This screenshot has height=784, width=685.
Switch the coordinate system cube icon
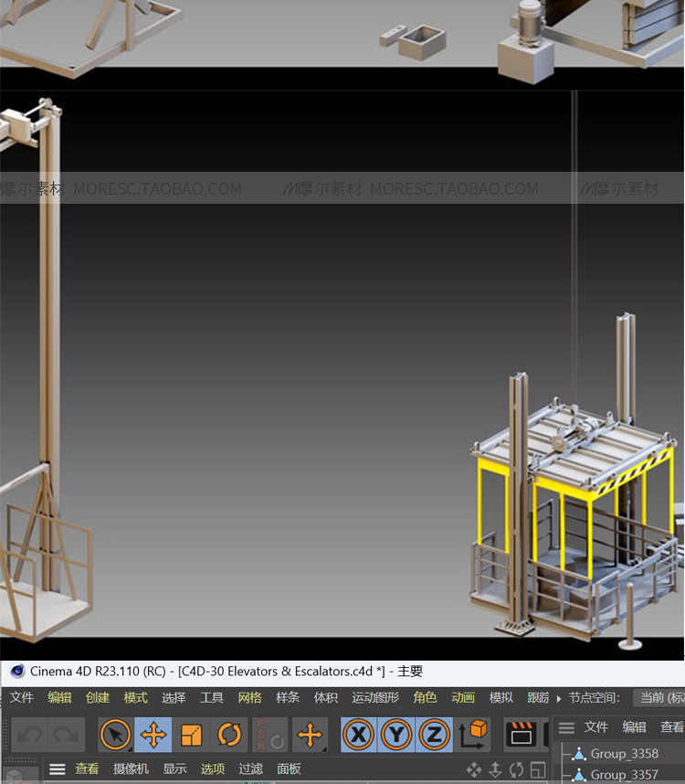(473, 734)
